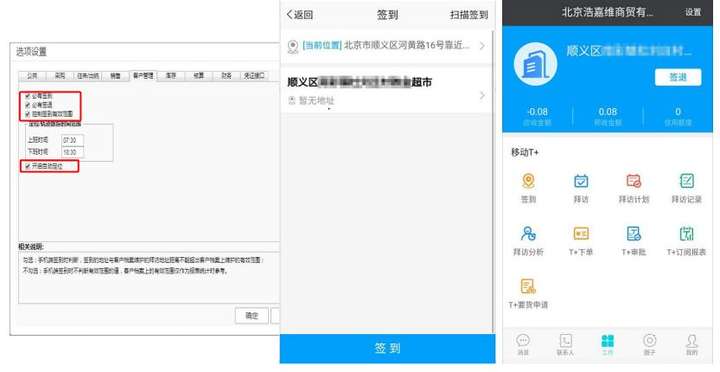The width and height of the screenshot is (720, 372).
Task: Tap the round company building avatar
Action: point(535,64)
